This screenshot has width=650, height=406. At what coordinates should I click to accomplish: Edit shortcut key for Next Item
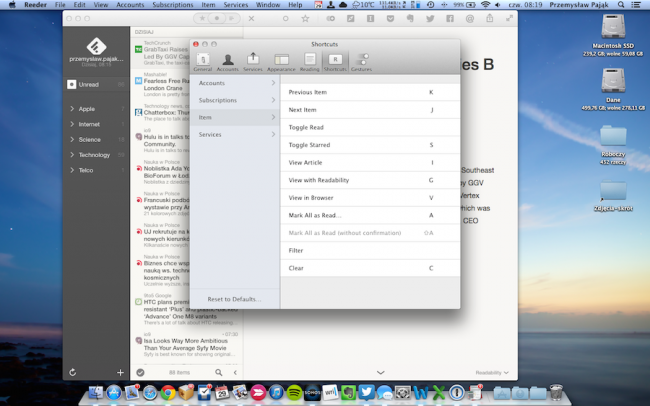431,110
